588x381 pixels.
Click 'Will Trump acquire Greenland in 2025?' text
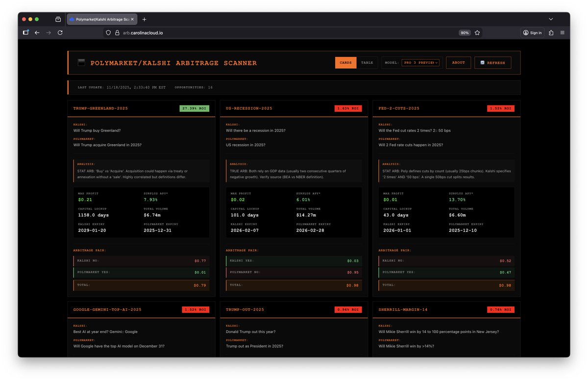[108, 145]
